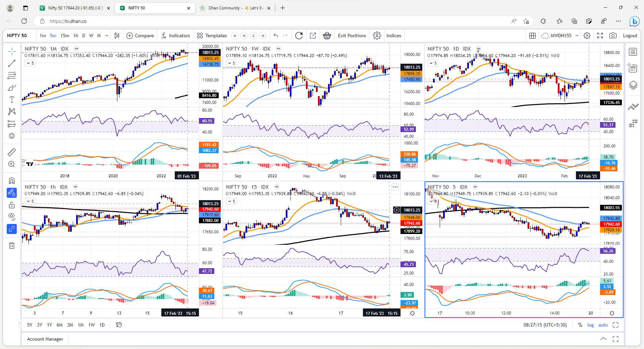The width and height of the screenshot is (644, 349).
Task: Click the Exit Positions button
Action: pyautogui.click(x=352, y=36)
